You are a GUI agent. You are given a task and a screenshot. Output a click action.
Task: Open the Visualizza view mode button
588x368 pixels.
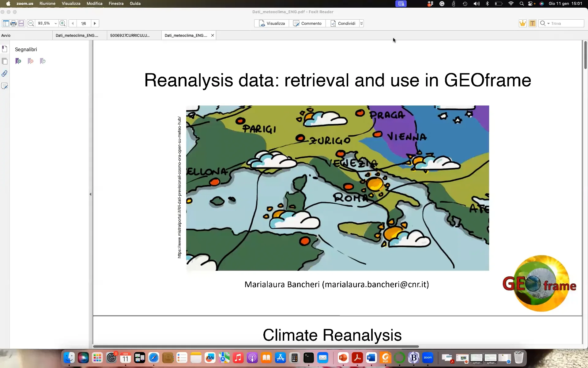[x=272, y=23]
